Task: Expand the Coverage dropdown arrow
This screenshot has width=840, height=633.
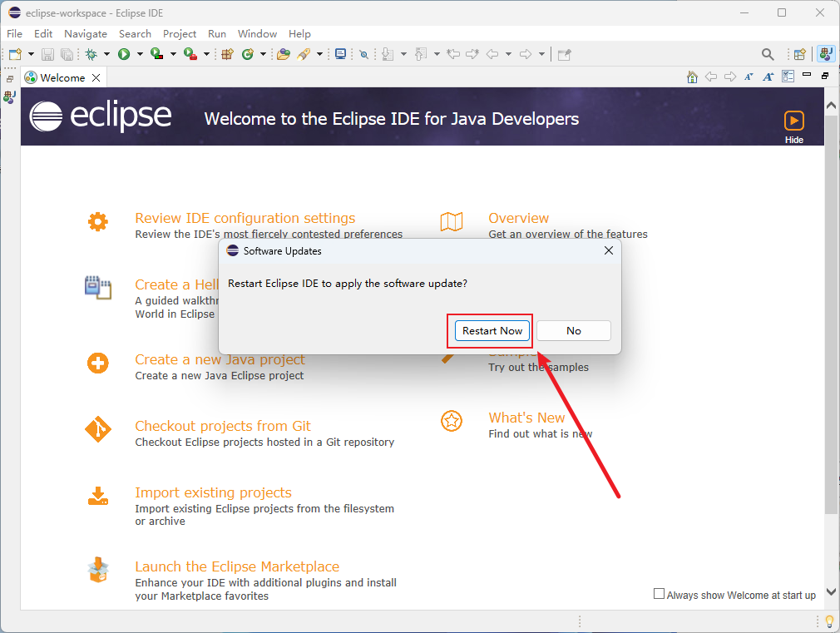Action: (x=173, y=54)
